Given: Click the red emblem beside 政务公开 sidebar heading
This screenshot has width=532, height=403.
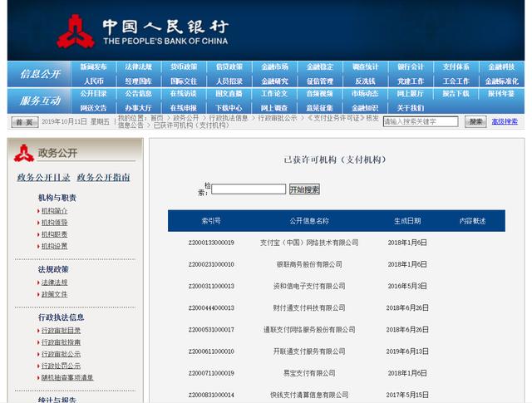Looking at the screenshot, I should pyautogui.click(x=24, y=153).
